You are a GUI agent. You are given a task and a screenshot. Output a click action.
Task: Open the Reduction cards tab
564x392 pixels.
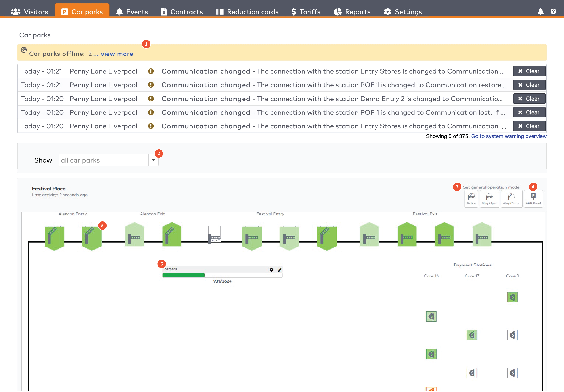[x=247, y=12]
